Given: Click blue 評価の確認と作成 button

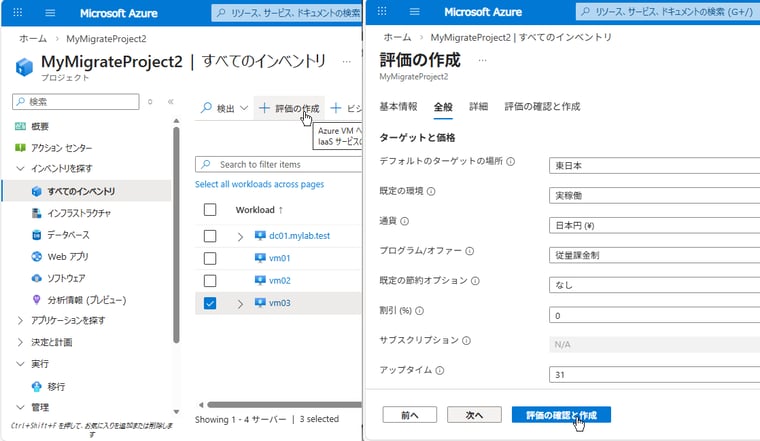Looking at the screenshot, I should click(x=561, y=415).
